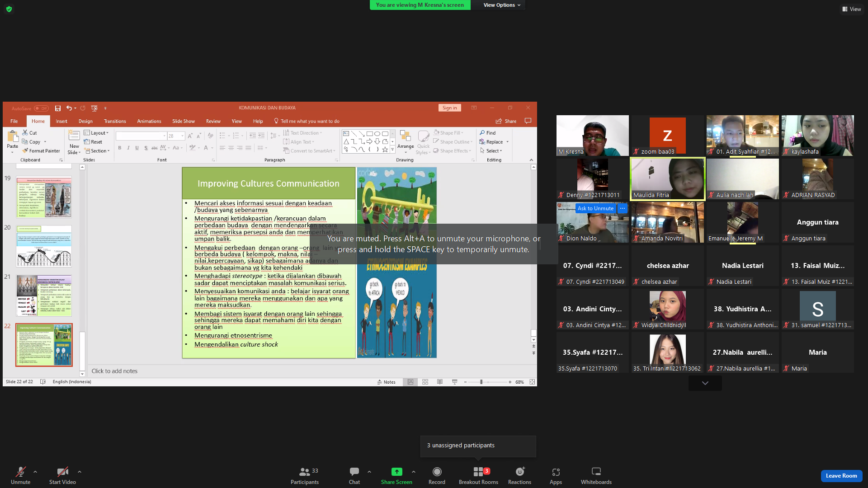This screenshot has width=868, height=488.
Task: Click zoom out minus on PowerPoint status bar
Action: pyautogui.click(x=465, y=382)
